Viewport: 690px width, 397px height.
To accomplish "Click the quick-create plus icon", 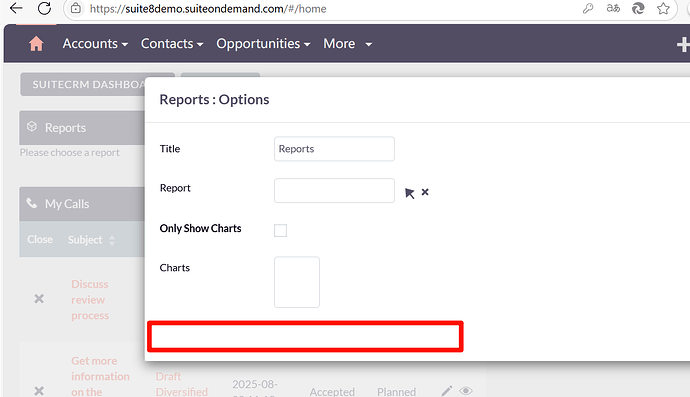I will (683, 44).
